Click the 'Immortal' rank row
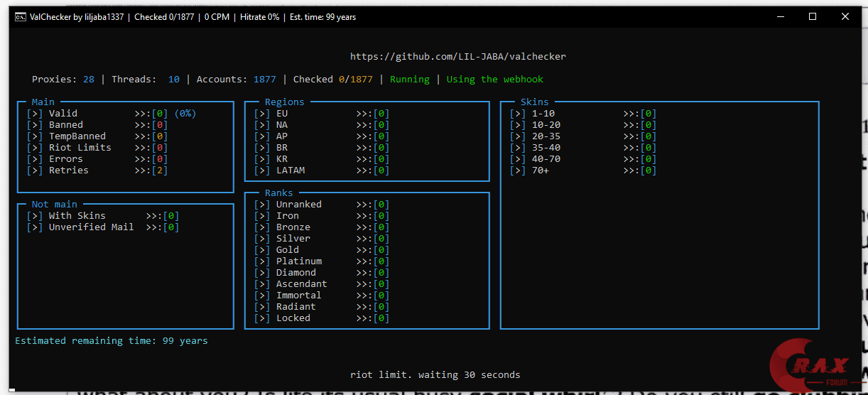 pos(322,295)
